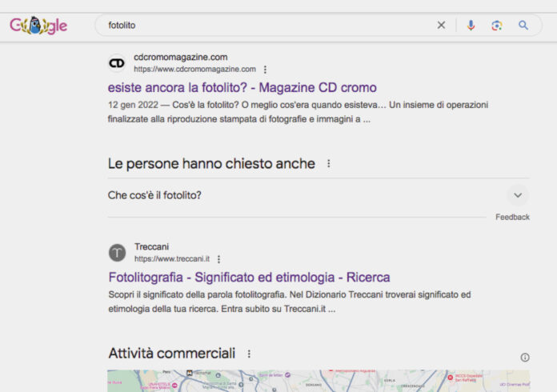This screenshot has width=557, height=392.
Task: Open the map preview under Attività commerciali
Action: pyautogui.click(x=319, y=381)
